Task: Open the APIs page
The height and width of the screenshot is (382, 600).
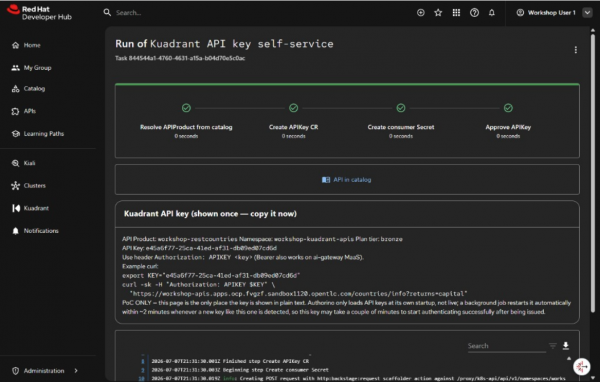Action: click(29, 111)
